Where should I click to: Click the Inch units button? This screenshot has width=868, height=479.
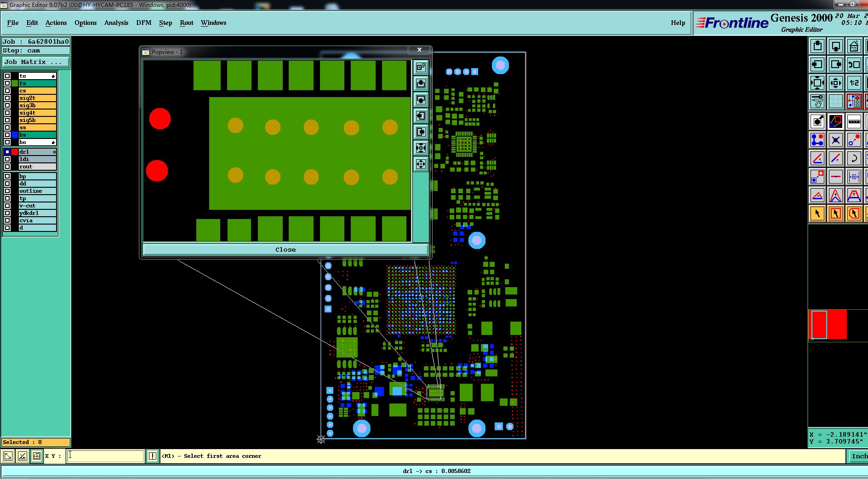tap(858, 456)
